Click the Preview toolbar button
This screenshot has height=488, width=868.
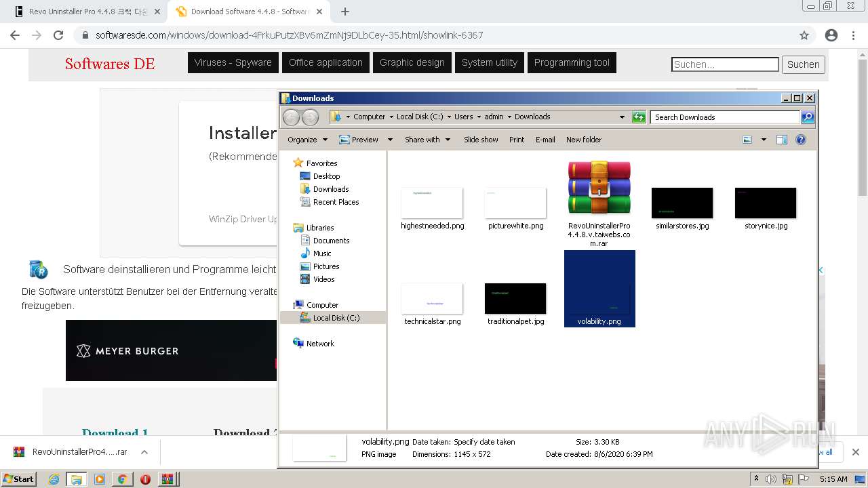pos(359,140)
